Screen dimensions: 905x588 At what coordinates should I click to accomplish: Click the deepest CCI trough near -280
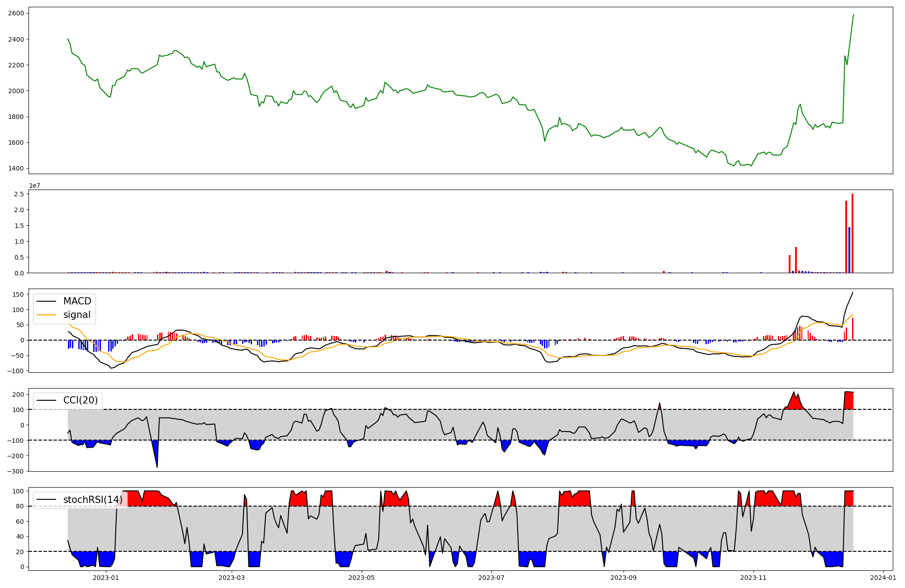157,466
